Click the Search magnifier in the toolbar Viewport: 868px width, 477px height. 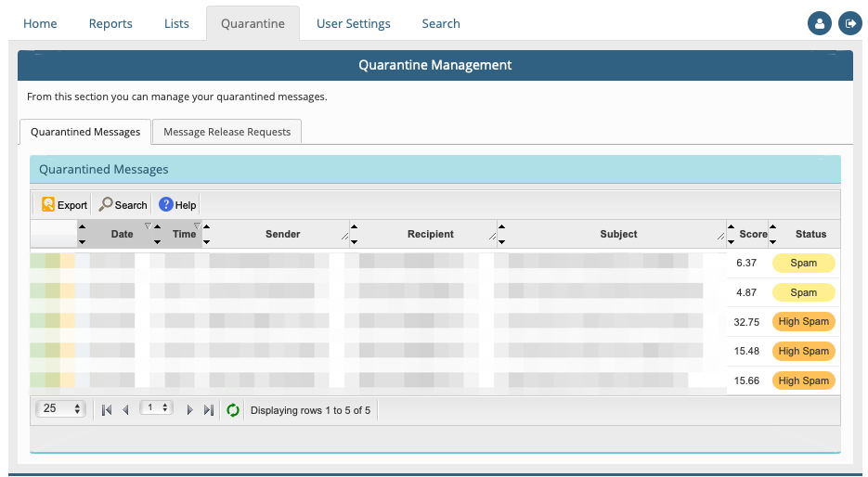(107, 205)
